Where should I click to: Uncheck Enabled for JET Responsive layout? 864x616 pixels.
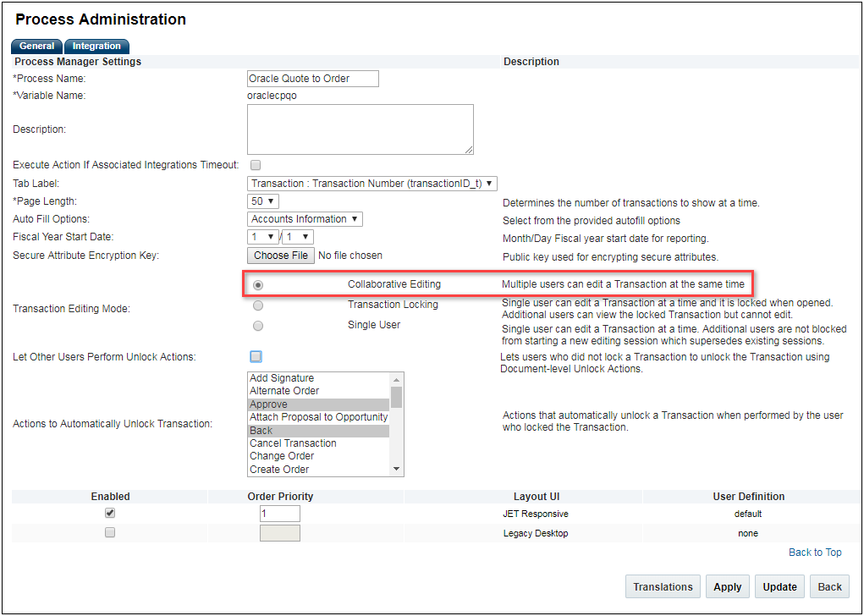click(x=110, y=513)
